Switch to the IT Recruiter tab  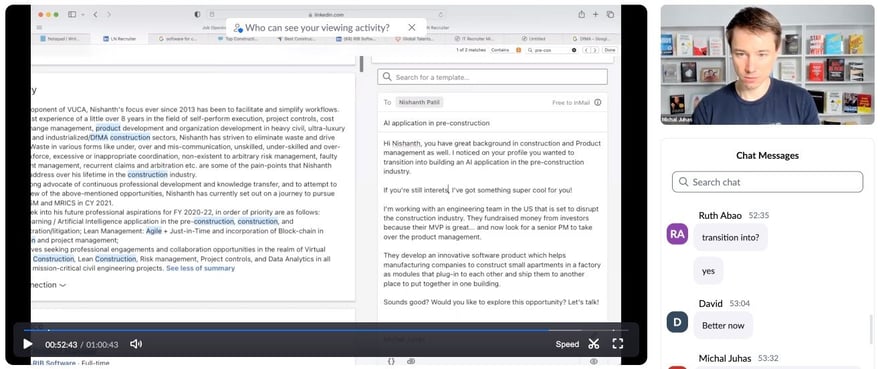pos(473,39)
